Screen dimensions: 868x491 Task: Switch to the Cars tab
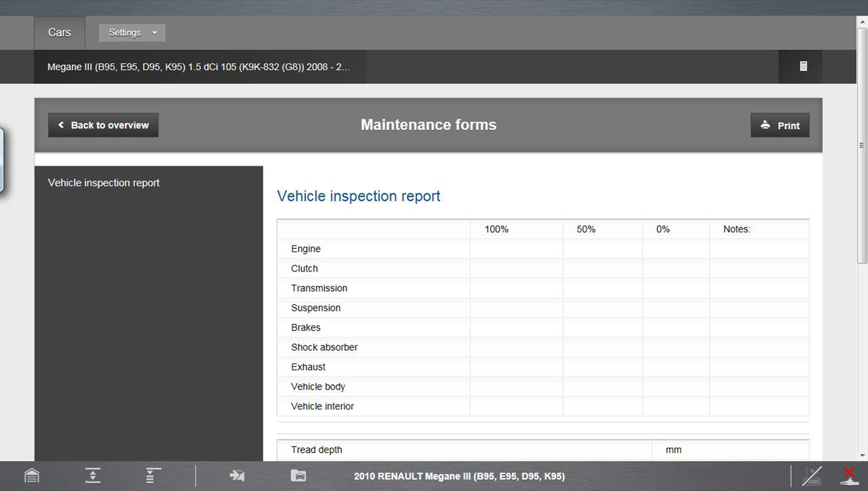[60, 32]
